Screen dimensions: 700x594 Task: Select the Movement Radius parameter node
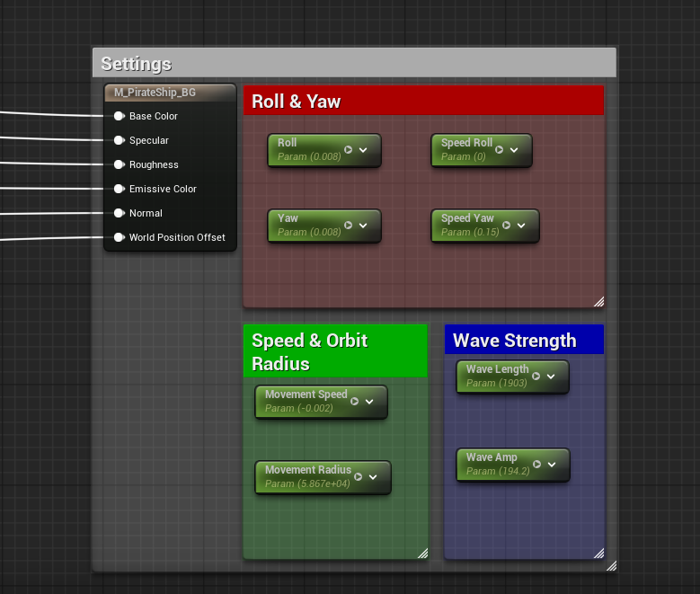307,477
